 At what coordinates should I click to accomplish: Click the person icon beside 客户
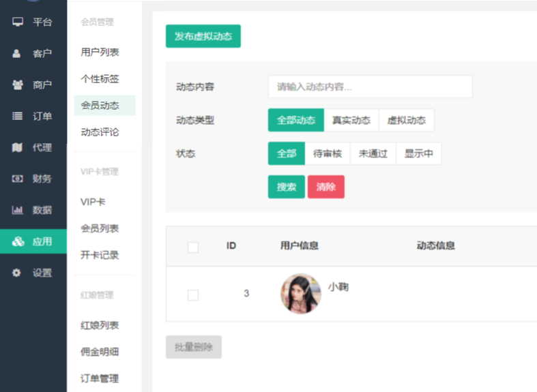tap(16, 53)
